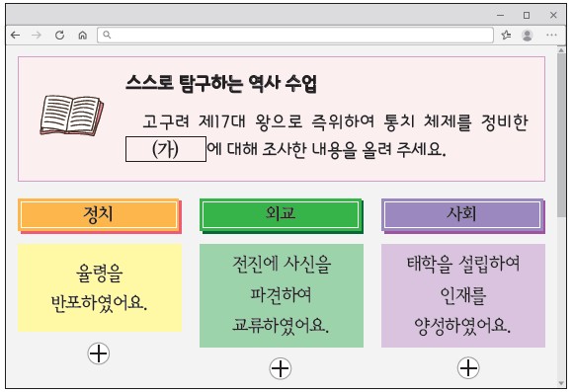
Task: Open the home page icon
Action: click(83, 36)
